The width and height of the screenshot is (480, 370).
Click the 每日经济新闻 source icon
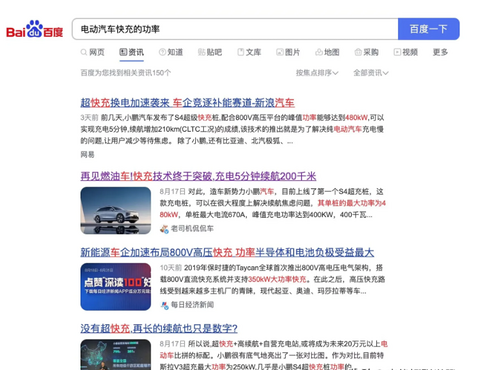pos(164,305)
